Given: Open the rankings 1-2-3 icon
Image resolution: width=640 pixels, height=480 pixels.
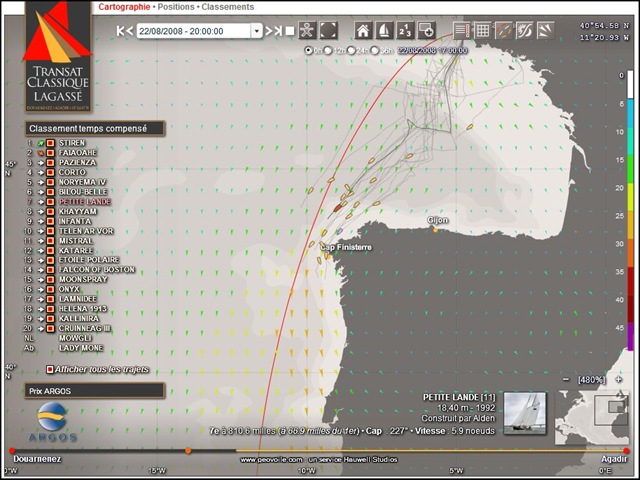Looking at the screenshot, I should pyautogui.click(x=405, y=31).
